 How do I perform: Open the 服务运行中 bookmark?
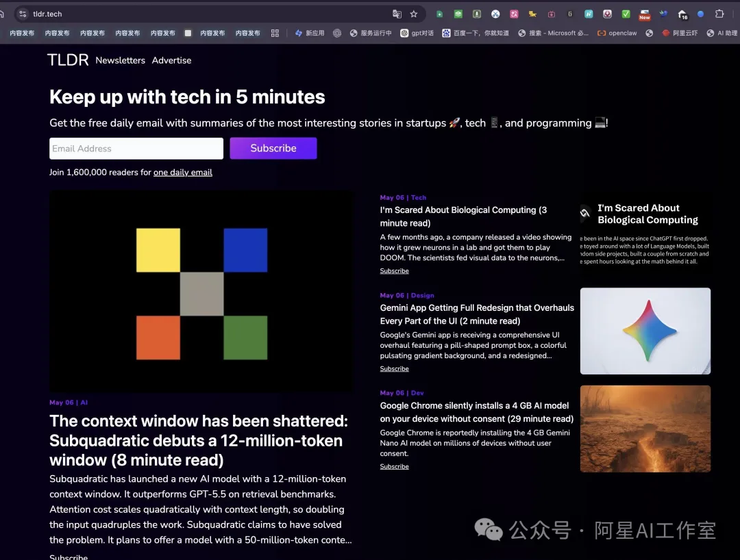371,33
